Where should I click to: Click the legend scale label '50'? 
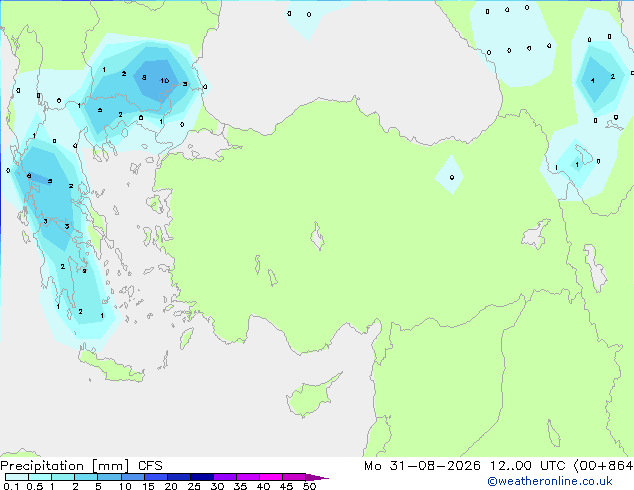click(x=309, y=486)
